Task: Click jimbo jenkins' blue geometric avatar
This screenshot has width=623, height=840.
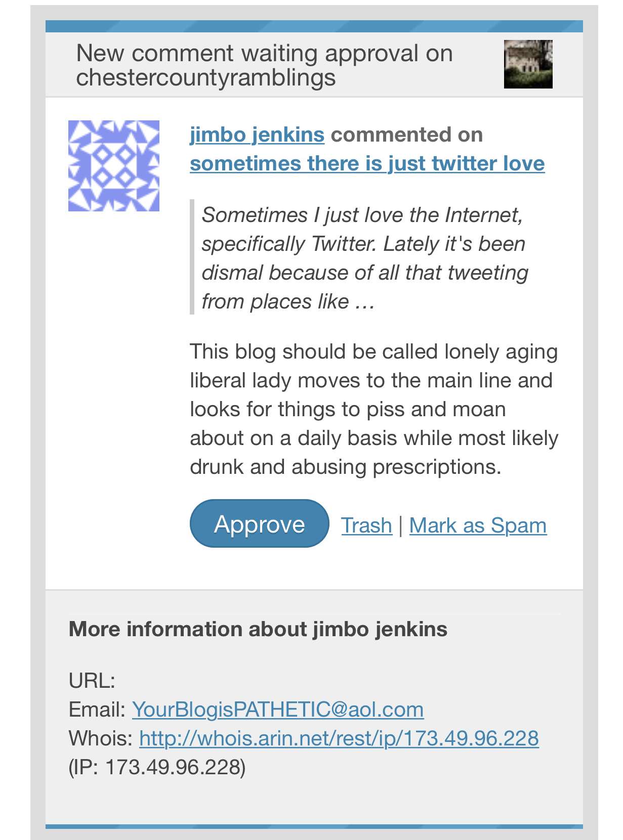Action: coord(114,166)
